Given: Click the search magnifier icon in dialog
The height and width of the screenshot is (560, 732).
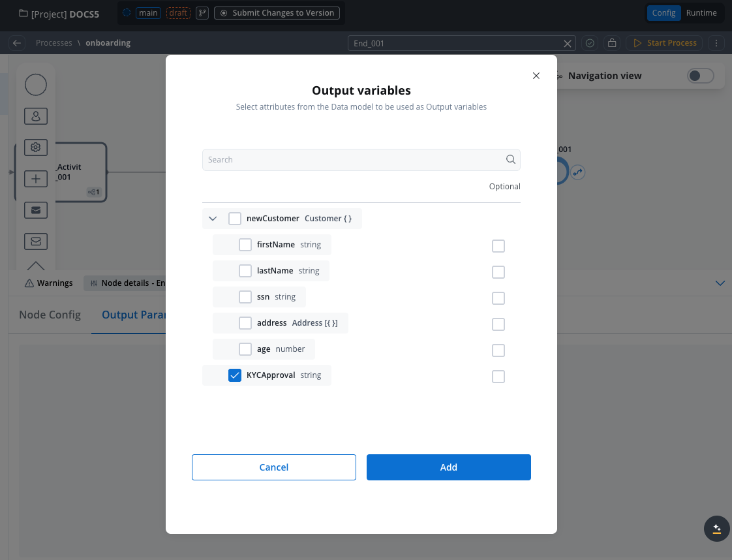Looking at the screenshot, I should coord(511,160).
